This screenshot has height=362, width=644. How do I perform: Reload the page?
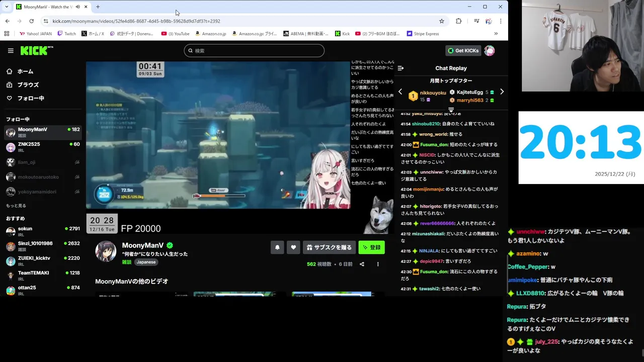31,21
